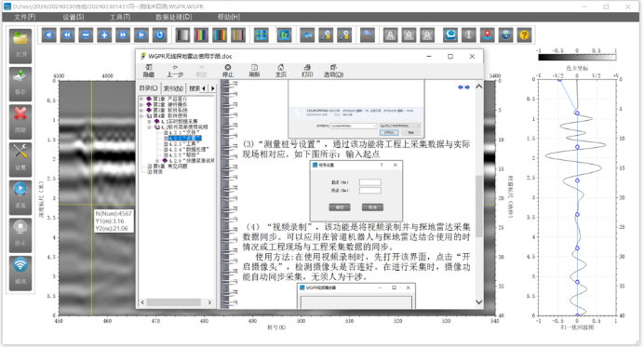Click the help document vertical scrollbar down arrow
The image size is (644, 348).
[x=479, y=302]
